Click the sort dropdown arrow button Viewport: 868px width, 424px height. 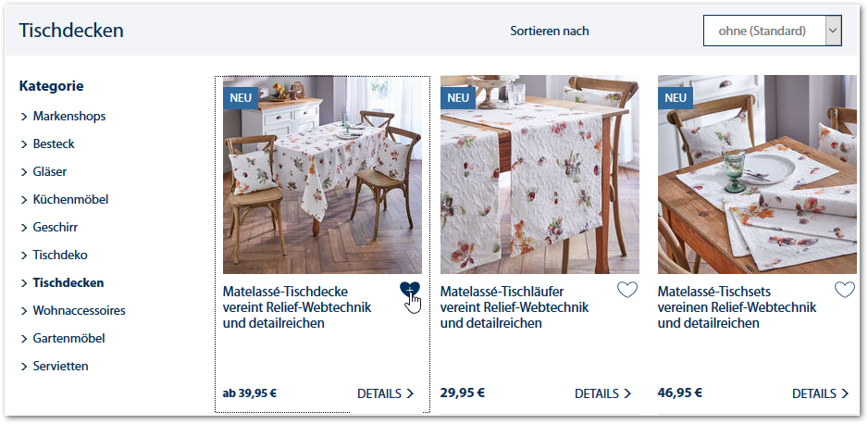pos(833,31)
